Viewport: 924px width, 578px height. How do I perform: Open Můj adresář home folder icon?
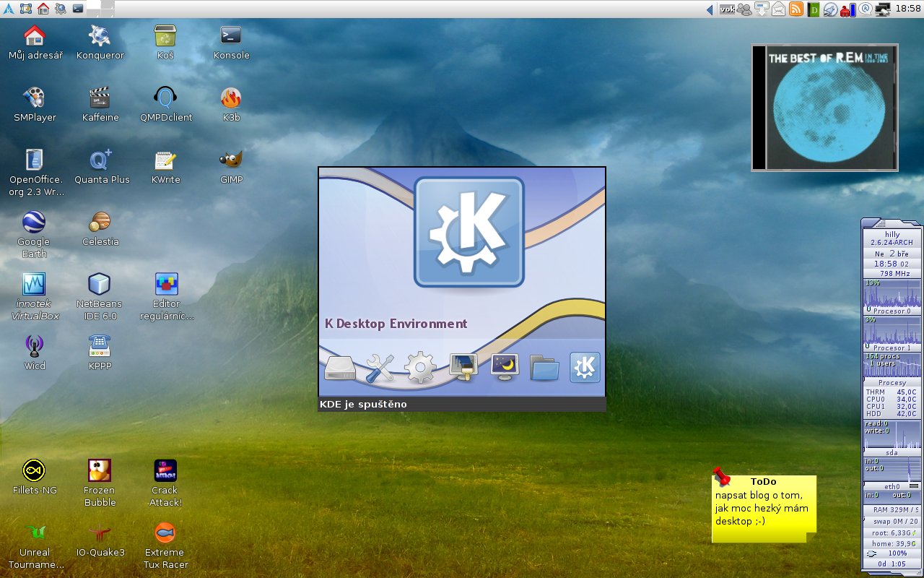[35, 42]
